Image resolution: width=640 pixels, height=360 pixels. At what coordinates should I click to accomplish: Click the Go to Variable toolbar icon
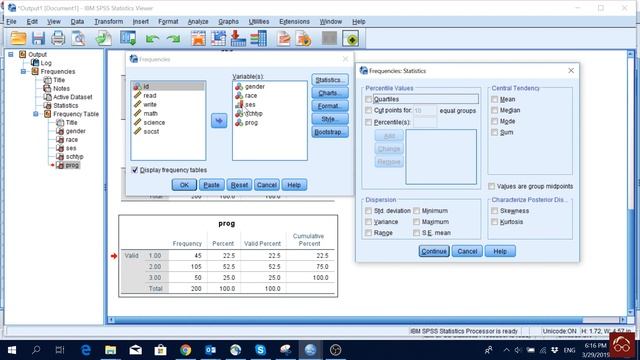238,39
